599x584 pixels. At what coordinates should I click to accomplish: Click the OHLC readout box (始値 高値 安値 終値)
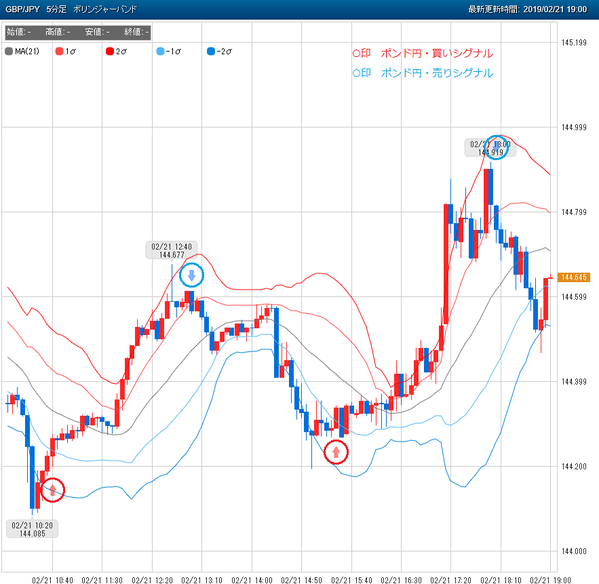tap(78, 32)
